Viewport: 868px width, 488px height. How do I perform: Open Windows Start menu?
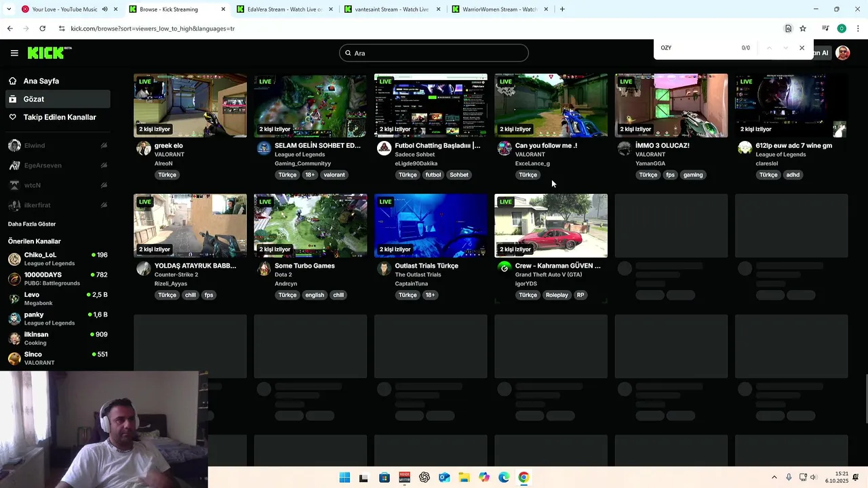click(344, 477)
